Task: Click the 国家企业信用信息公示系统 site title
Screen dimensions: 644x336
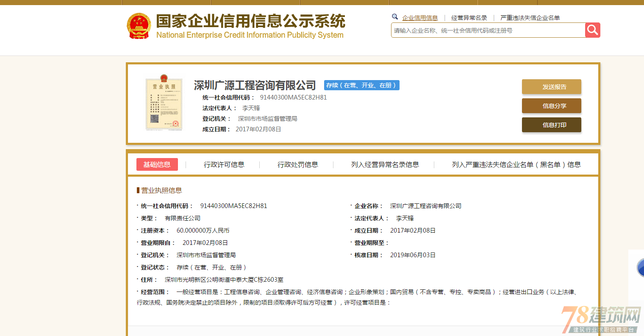Action: 251,21
